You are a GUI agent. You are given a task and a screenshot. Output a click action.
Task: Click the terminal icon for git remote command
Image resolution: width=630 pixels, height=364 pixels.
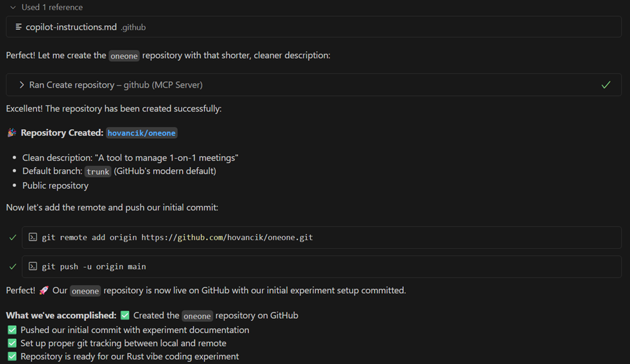[33, 238]
